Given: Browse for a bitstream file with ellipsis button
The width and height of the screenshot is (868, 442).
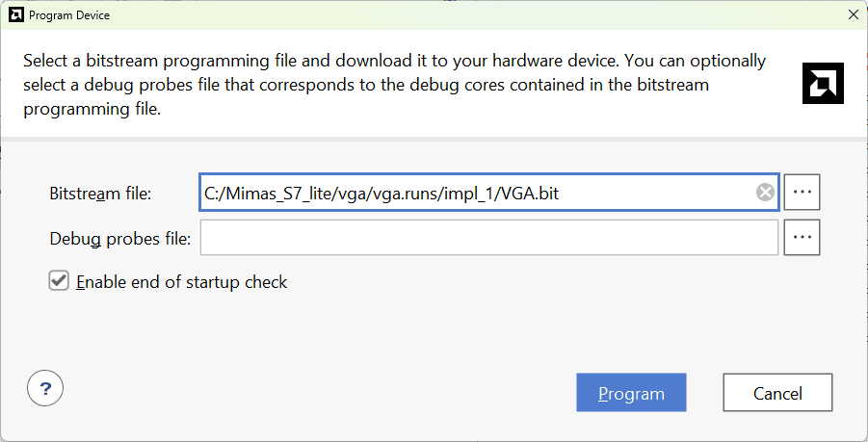Looking at the screenshot, I should (x=802, y=193).
